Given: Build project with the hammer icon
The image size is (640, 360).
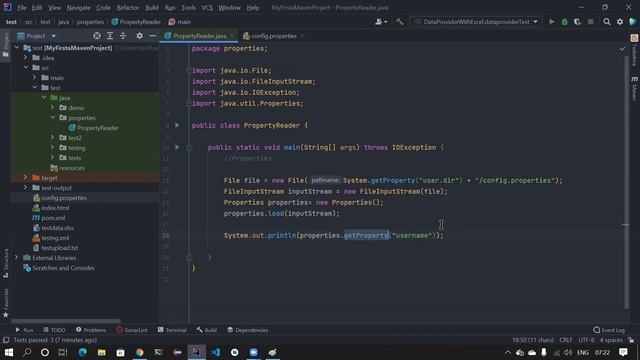Looking at the screenshot, I should coord(400,22).
